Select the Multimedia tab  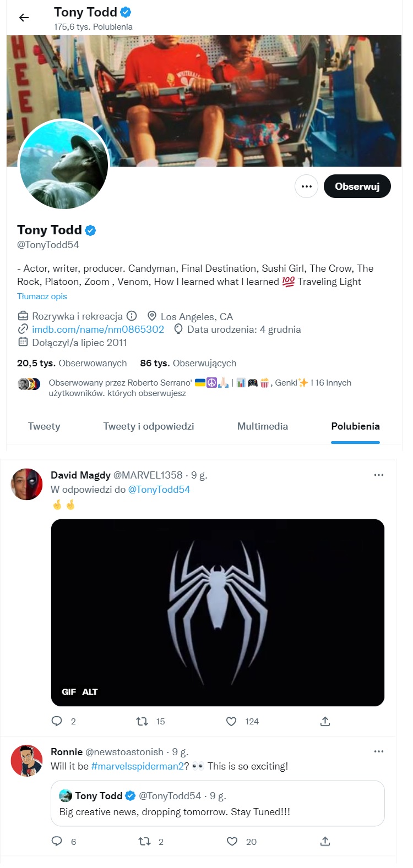point(263,426)
